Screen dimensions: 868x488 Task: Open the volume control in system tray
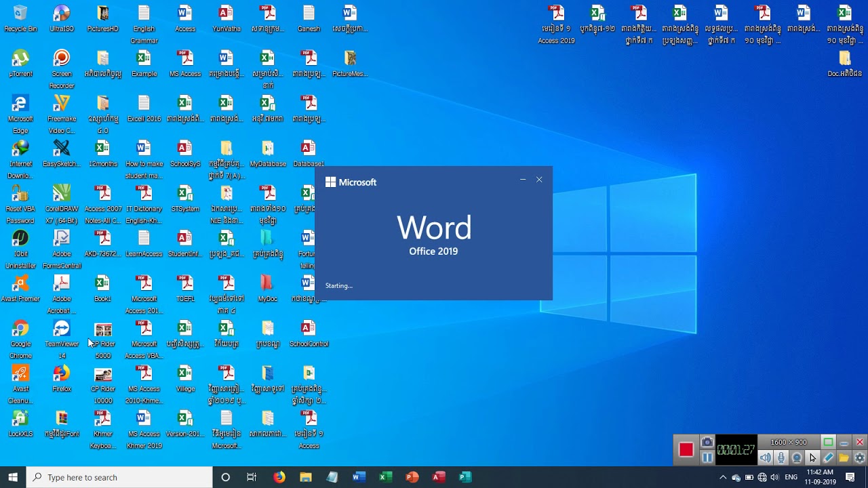(x=774, y=477)
